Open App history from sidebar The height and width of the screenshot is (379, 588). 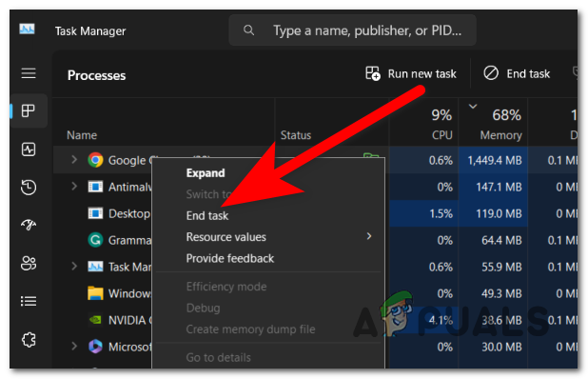click(x=29, y=188)
